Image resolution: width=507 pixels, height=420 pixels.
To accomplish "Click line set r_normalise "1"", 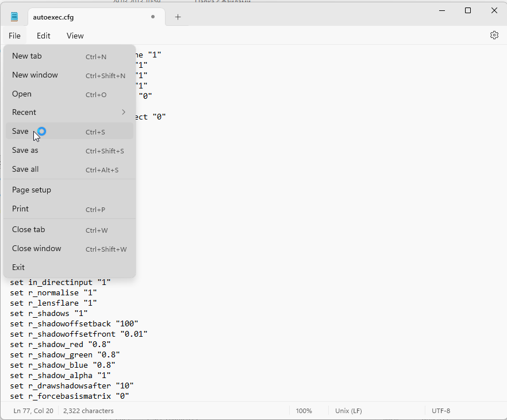I will click(53, 292).
